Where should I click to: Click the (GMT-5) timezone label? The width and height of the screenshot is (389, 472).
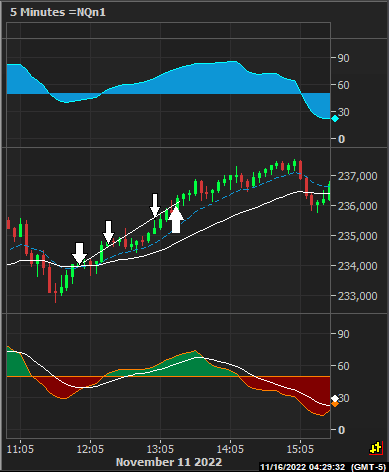click(x=369, y=467)
